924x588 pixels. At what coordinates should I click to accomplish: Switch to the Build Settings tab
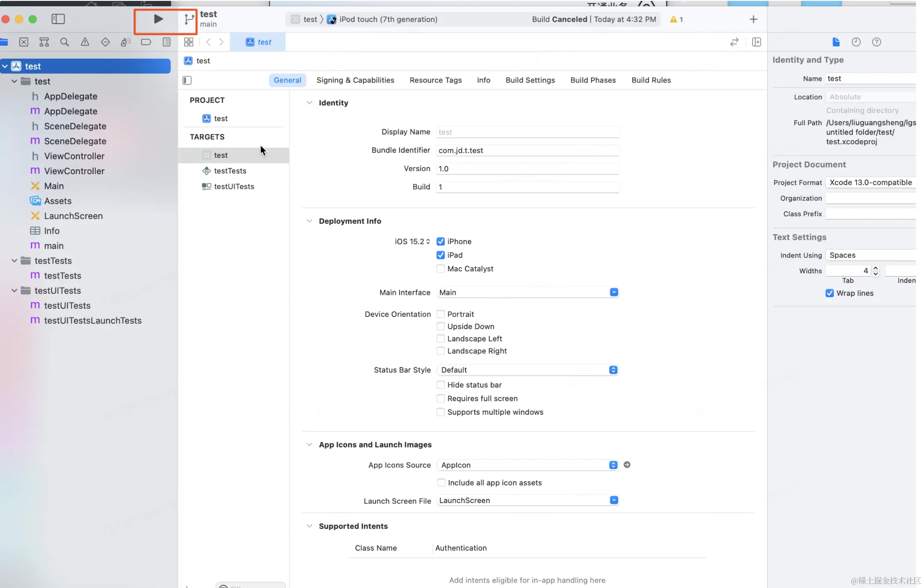coord(530,80)
